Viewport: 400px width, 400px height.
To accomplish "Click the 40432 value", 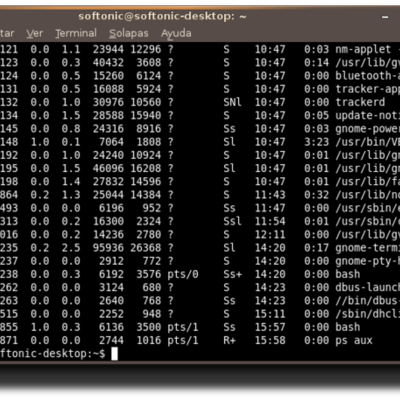I will pyautogui.click(x=108, y=63).
